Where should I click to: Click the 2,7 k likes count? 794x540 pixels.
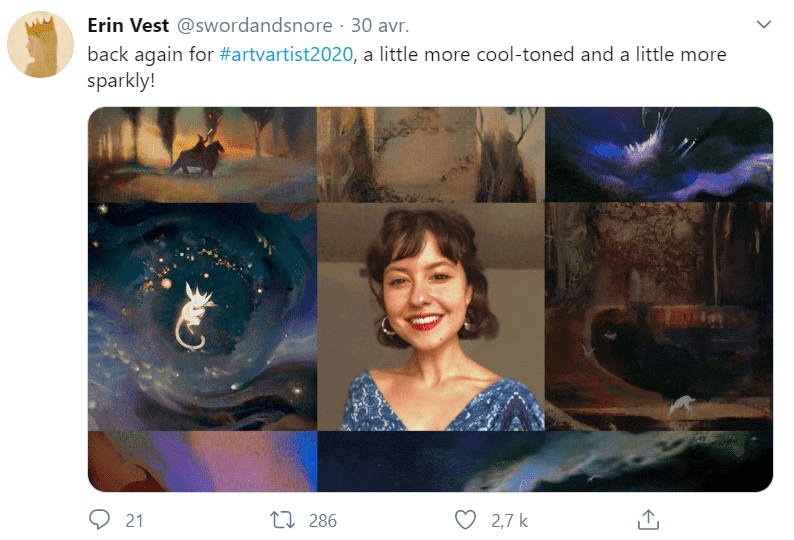coord(510,520)
